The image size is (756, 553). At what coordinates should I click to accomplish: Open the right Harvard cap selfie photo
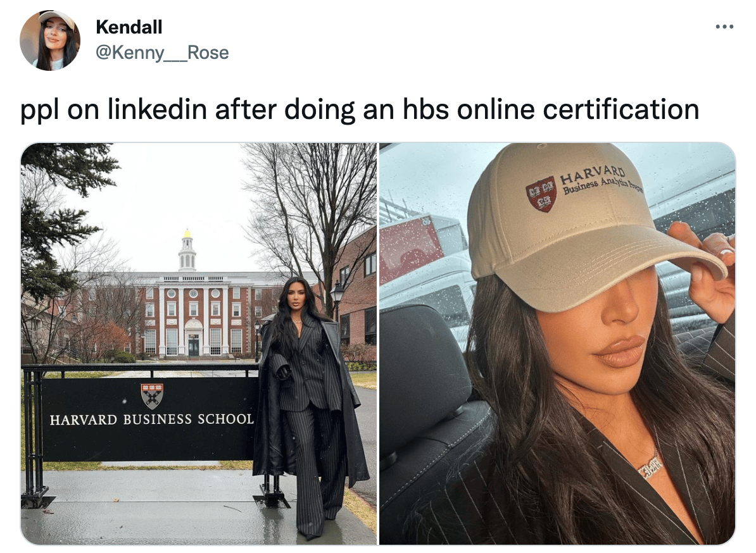pos(557,344)
